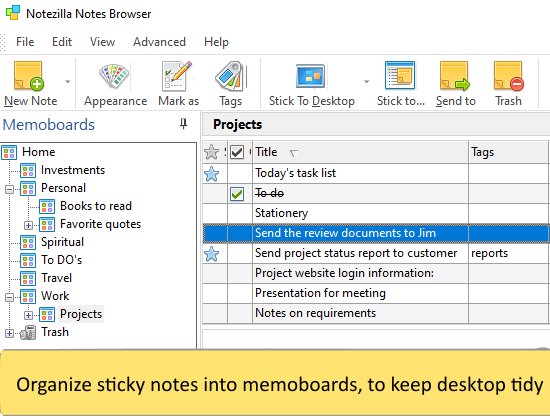Click the Home memoboard icon
The width and height of the screenshot is (550, 416).
tap(9, 153)
